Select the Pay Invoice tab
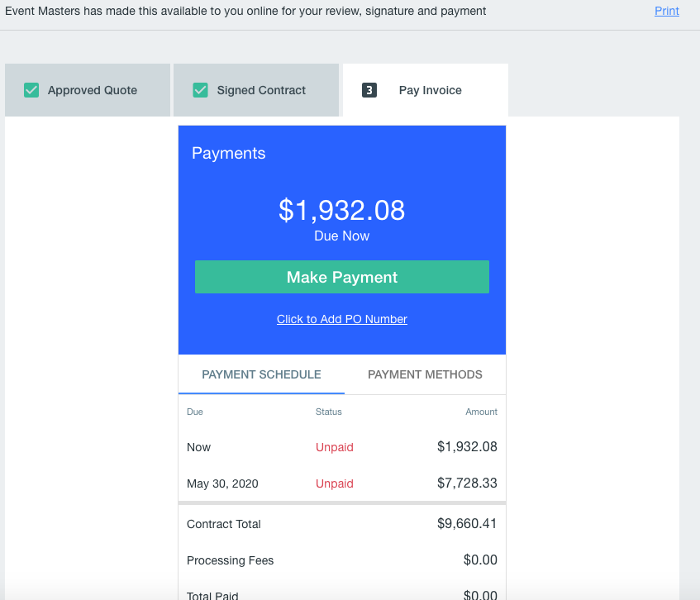The width and height of the screenshot is (700, 600). tap(426, 90)
